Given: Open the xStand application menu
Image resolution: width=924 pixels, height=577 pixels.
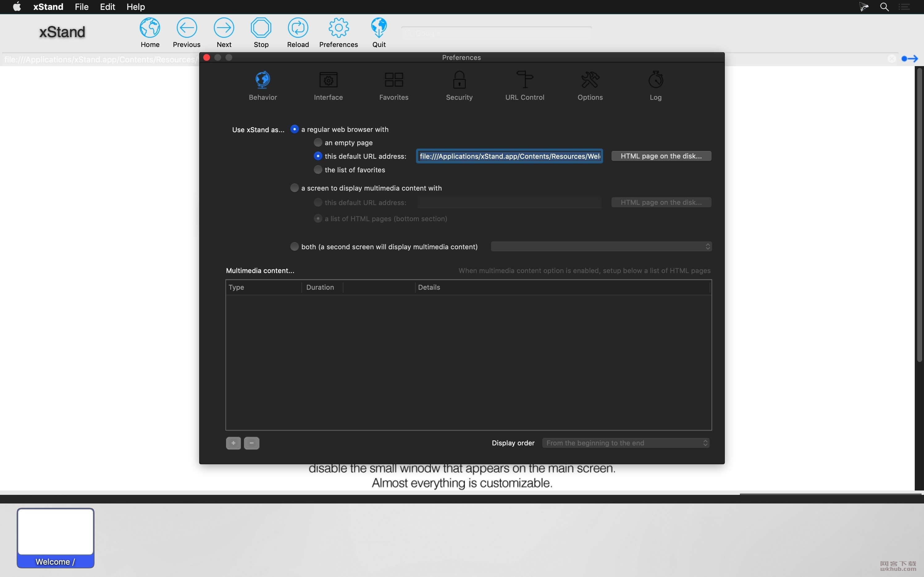Looking at the screenshot, I should (x=48, y=7).
